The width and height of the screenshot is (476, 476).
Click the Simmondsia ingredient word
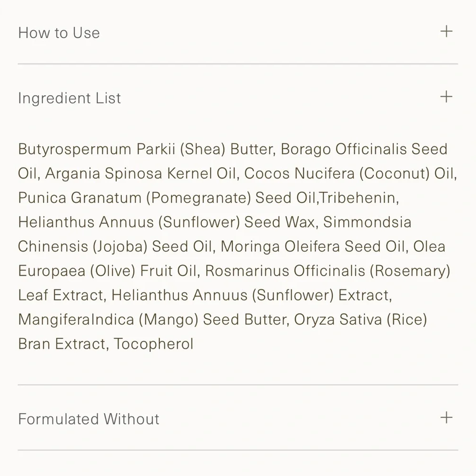coord(367,222)
